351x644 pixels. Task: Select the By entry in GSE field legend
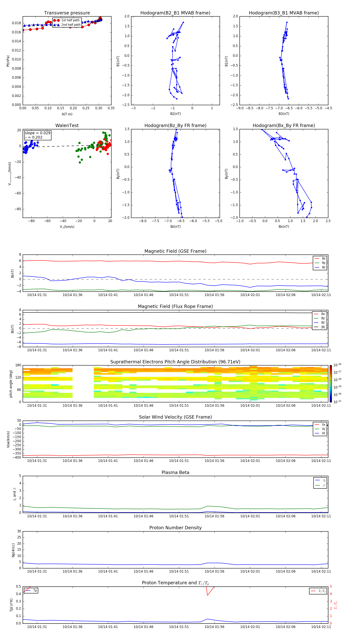pyautogui.click(x=320, y=263)
